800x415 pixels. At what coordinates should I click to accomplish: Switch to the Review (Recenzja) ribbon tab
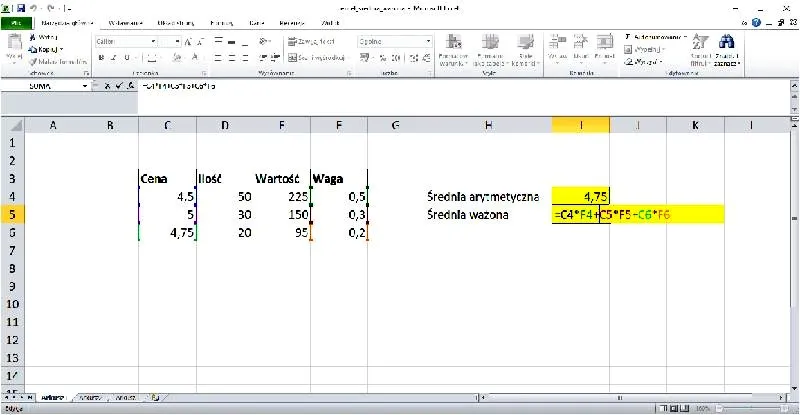tap(292, 23)
